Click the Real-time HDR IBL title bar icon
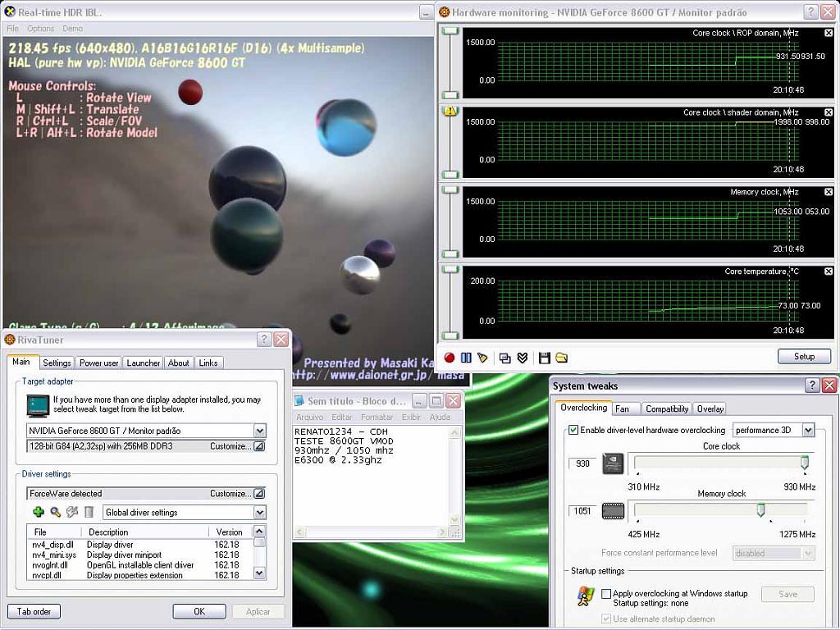 pyautogui.click(x=10, y=11)
